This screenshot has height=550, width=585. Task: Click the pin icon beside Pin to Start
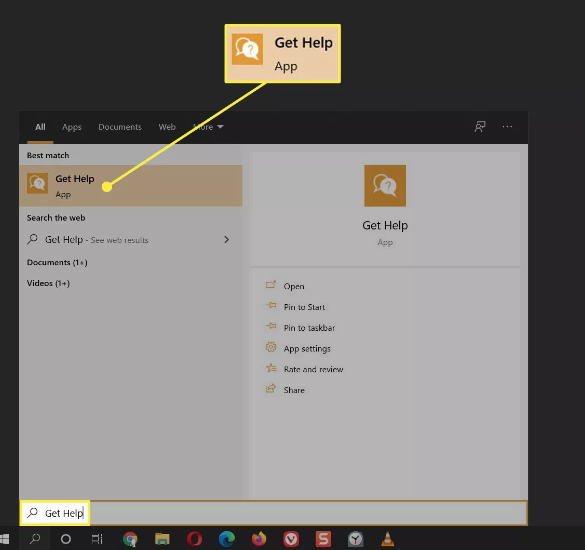pos(271,306)
